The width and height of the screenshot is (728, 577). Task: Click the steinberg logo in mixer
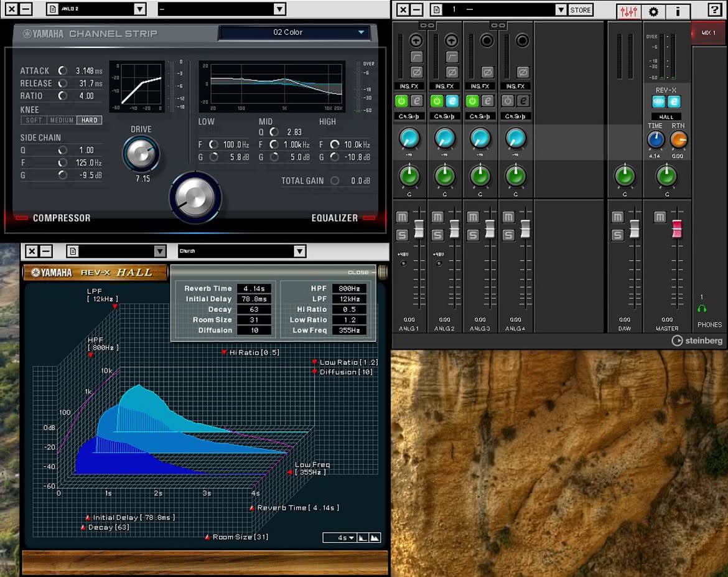[697, 340]
